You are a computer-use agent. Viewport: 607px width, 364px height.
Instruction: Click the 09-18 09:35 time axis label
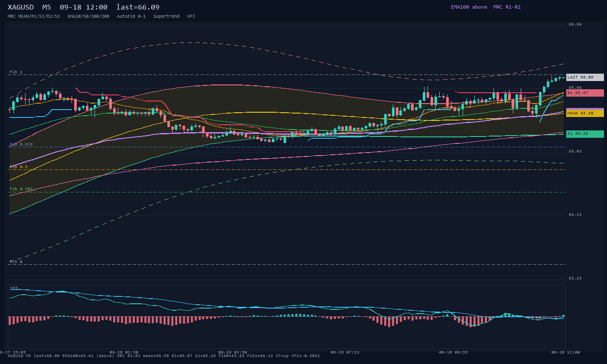pos(454,352)
